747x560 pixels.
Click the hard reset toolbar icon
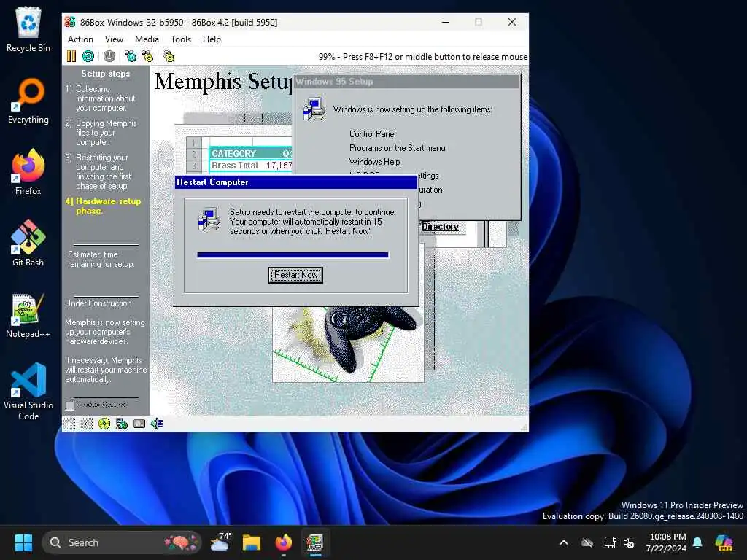tap(88, 56)
